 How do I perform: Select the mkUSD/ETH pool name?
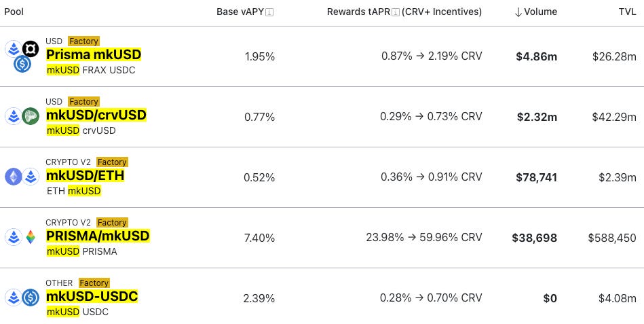click(x=85, y=176)
